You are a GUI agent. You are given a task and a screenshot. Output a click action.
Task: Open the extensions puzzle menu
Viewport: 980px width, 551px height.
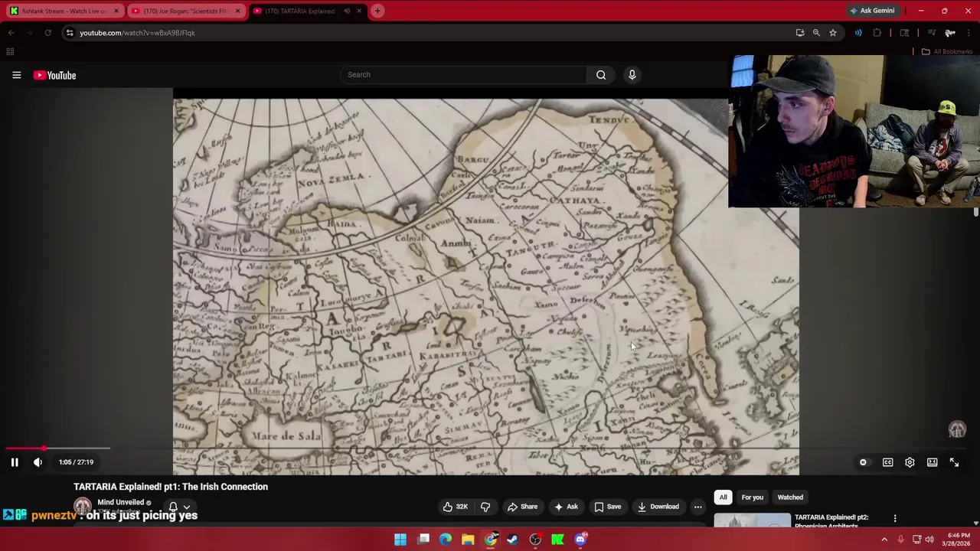877,33
